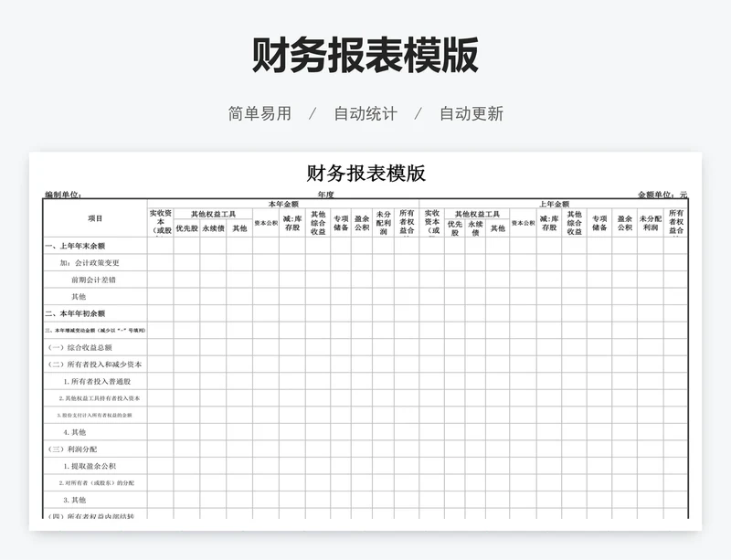Select the 本年金额 group header
Screen dimensions: 731x560
[x=283, y=204]
